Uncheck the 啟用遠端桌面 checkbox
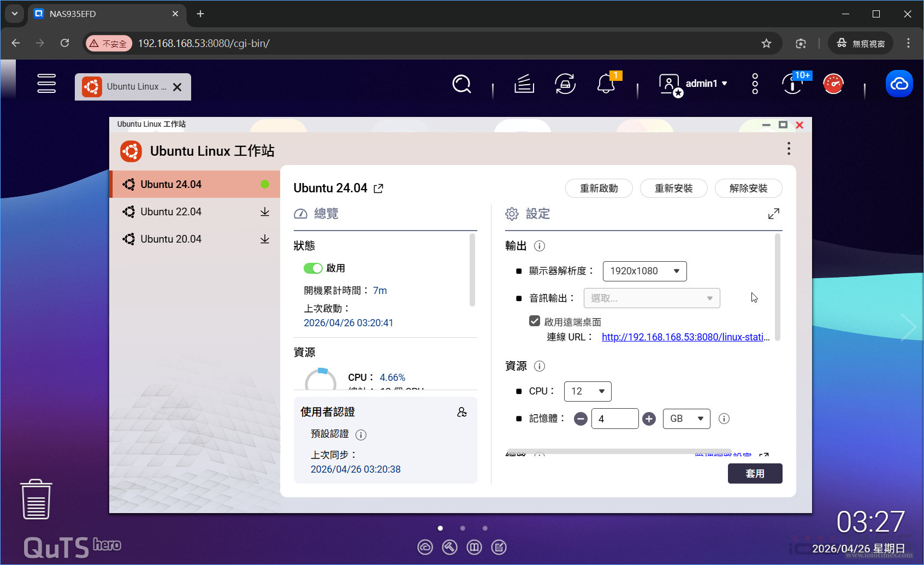 pos(535,321)
